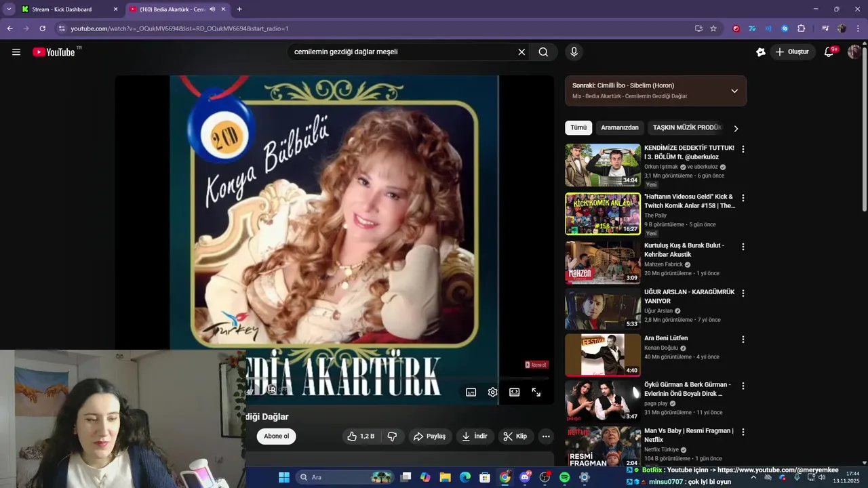Open video player settings gear
Image resolution: width=868 pixels, height=488 pixels.
coord(493,392)
